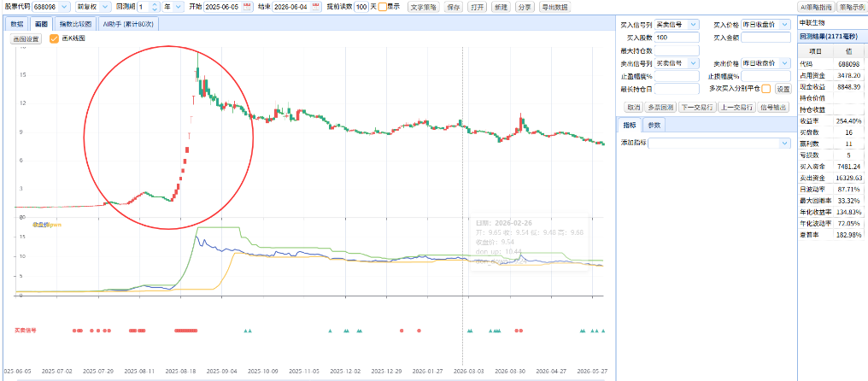Uncheck the 画K线图 checkbox
This screenshot has height=381, width=868.
pos(55,38)
